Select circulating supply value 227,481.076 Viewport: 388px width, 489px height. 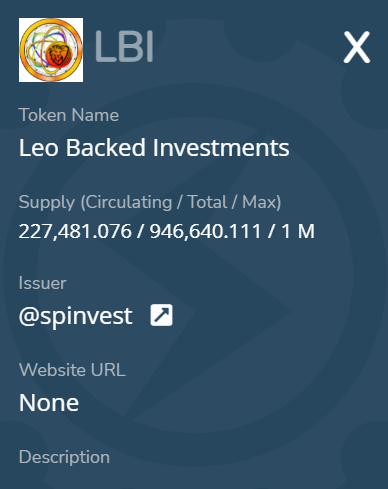point(75,231)
